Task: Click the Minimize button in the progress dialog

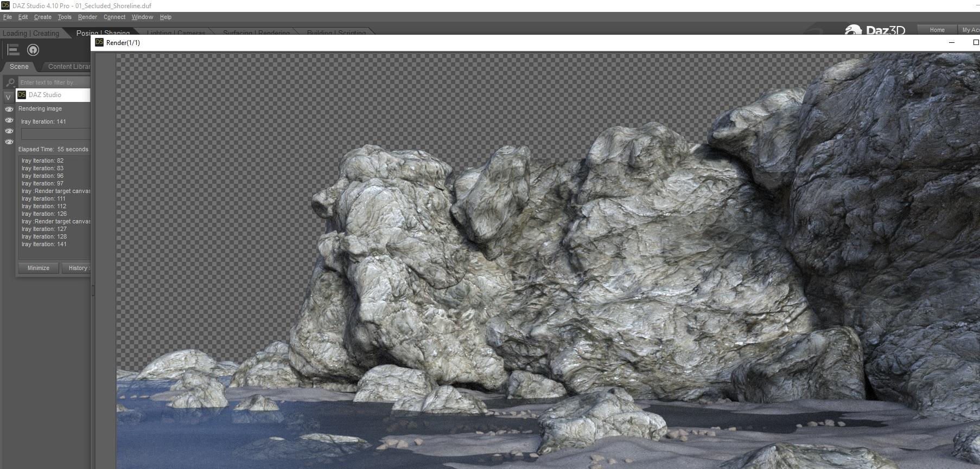Action: 39,268
